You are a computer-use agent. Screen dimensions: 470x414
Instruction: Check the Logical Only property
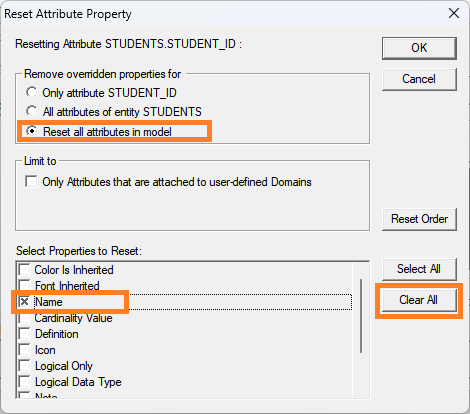[24, 366]
